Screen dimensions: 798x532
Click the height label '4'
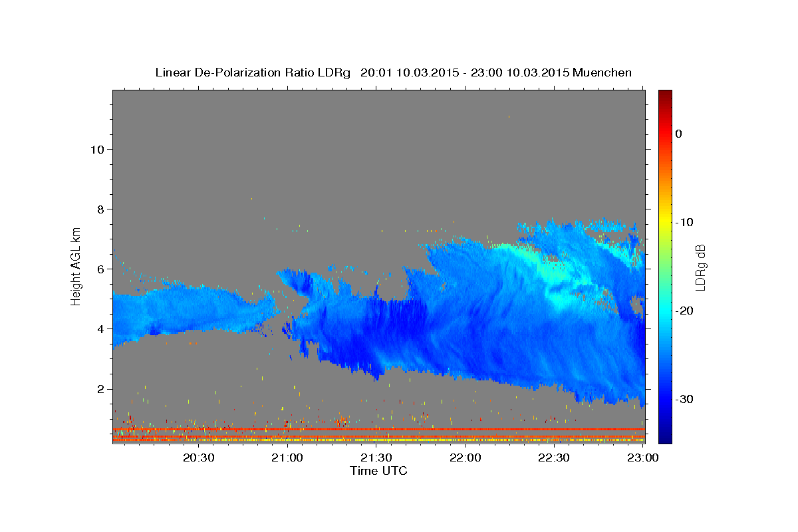100,329
